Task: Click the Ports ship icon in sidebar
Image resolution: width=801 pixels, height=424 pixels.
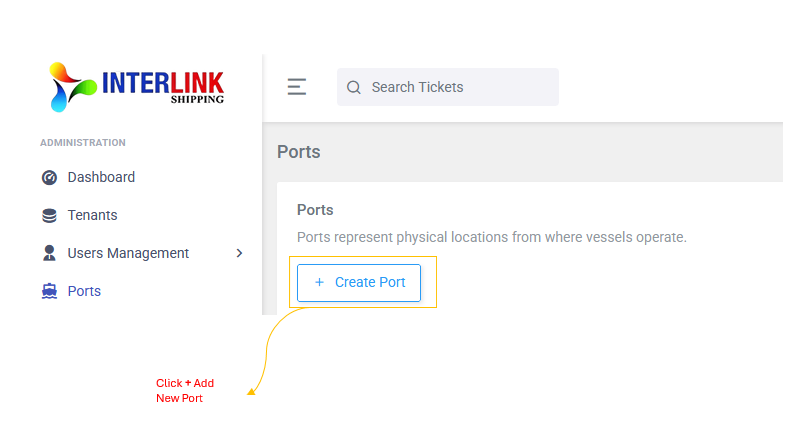Action: coord(49,291)
